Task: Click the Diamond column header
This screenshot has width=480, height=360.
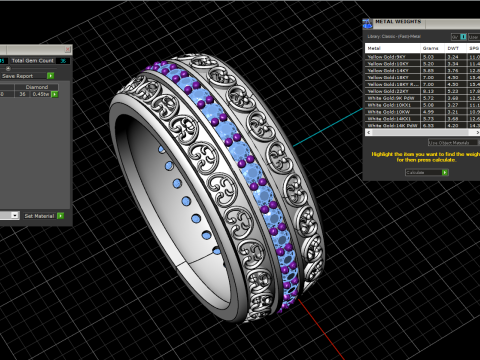Action: (37, 87)
